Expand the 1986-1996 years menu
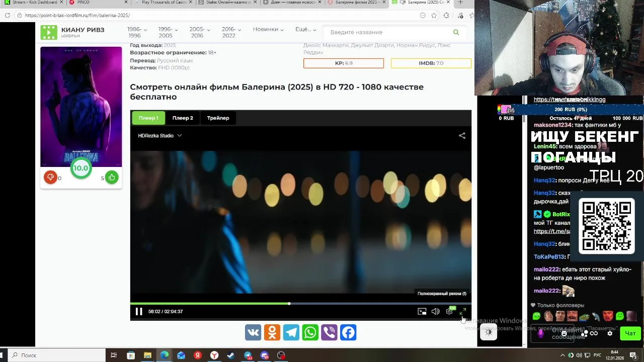This screenshot has width=644, height=362. pyautogui.click(x=137, y=32)
